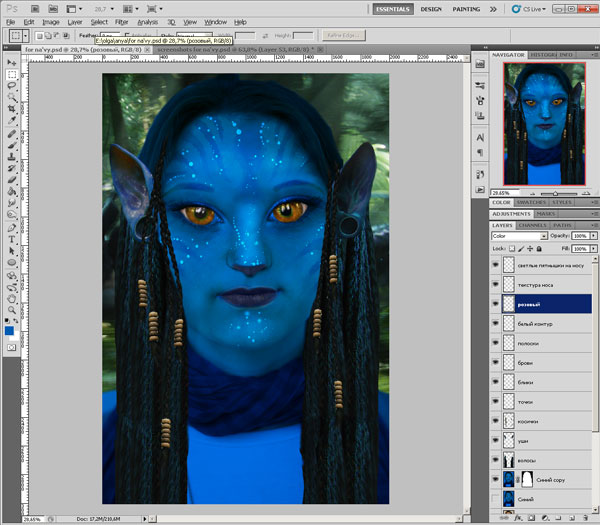Open the Character panel icon

pyautogui.click(x=480, y=135)
